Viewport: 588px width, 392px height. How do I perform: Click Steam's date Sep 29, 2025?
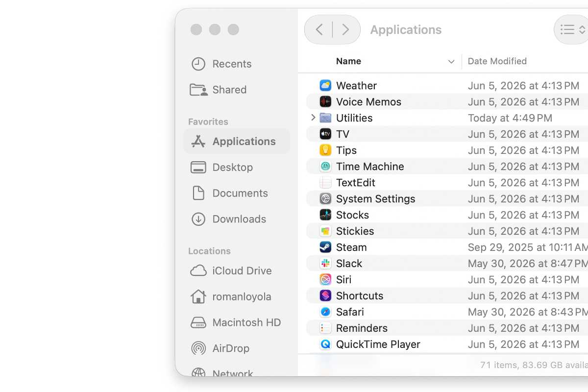(x=528, y=247)
